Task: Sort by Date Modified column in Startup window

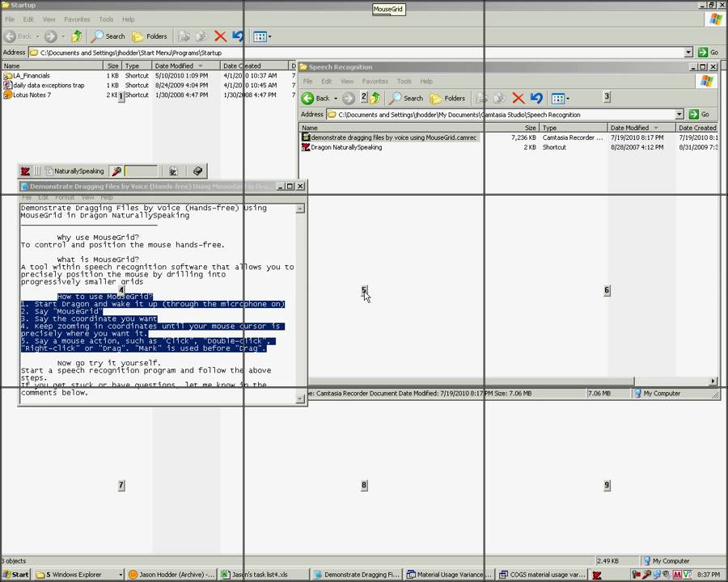Action: 186,66
